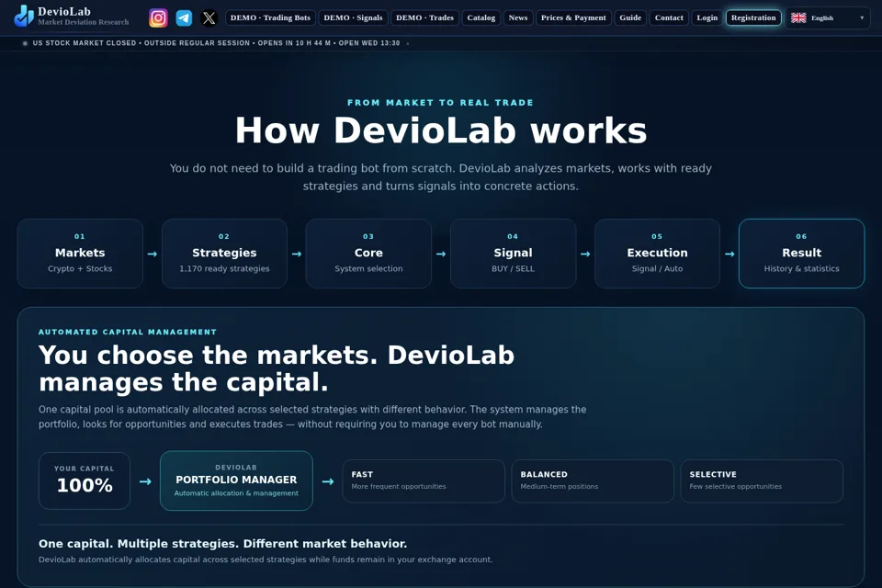Select the 04 Signal step card
This screenshot has height=588, width=882.
coord(513,254)
